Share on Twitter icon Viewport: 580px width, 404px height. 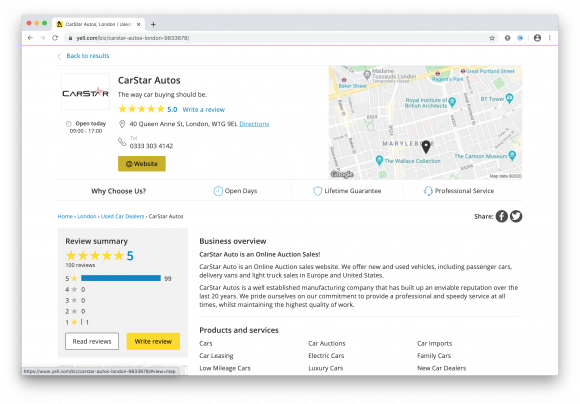(516, 216)
